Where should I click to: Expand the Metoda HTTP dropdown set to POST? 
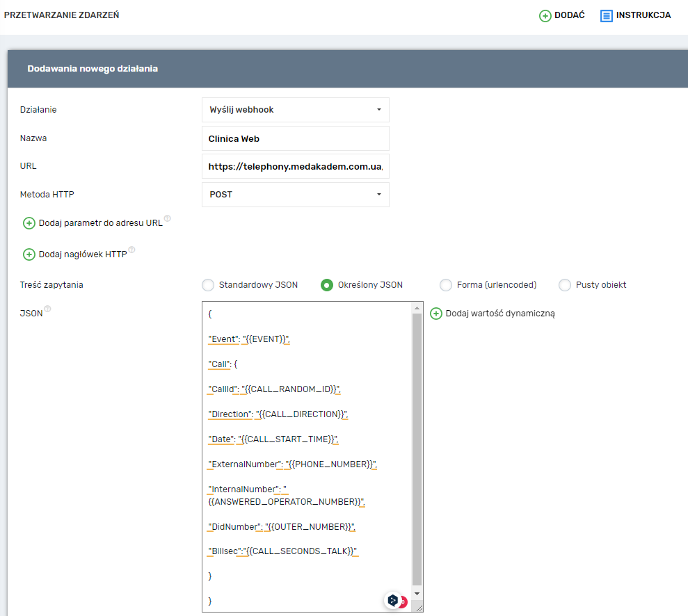tap(295, 195)
